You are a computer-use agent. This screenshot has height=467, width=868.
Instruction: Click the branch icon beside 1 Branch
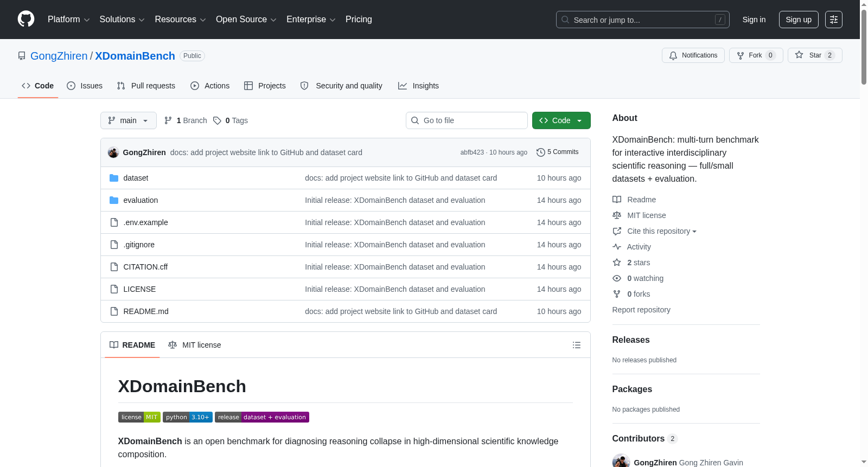(168, 120)
